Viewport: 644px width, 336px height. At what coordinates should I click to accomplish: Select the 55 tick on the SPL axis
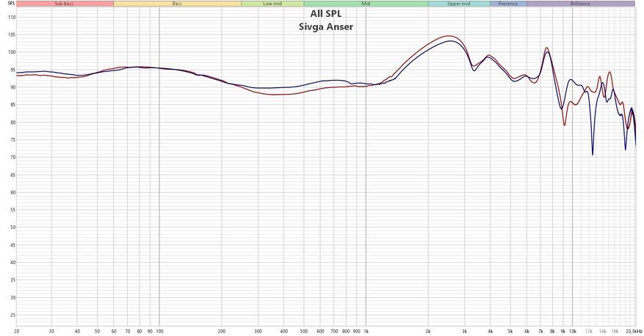click(x=12, y=210)
